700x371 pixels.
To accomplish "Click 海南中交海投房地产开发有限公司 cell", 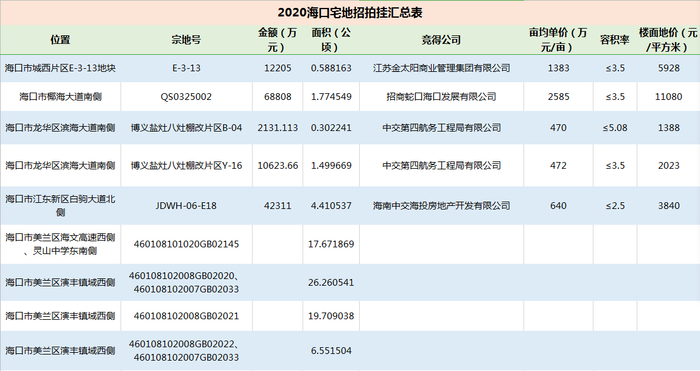I will coord(441,206).
